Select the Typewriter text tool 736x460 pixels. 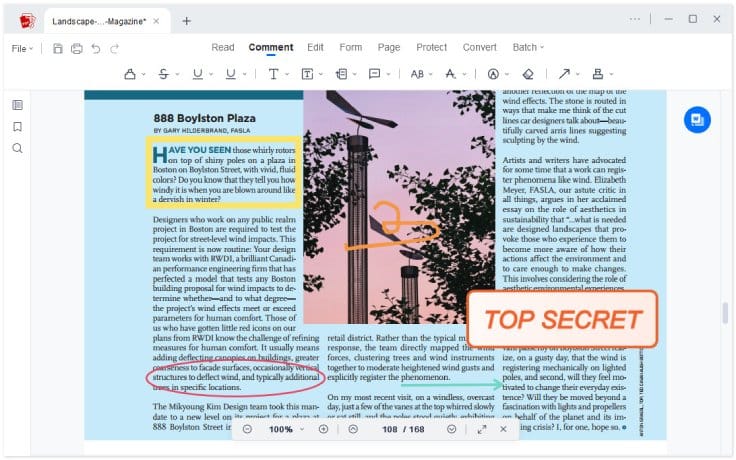coord(273,74)
